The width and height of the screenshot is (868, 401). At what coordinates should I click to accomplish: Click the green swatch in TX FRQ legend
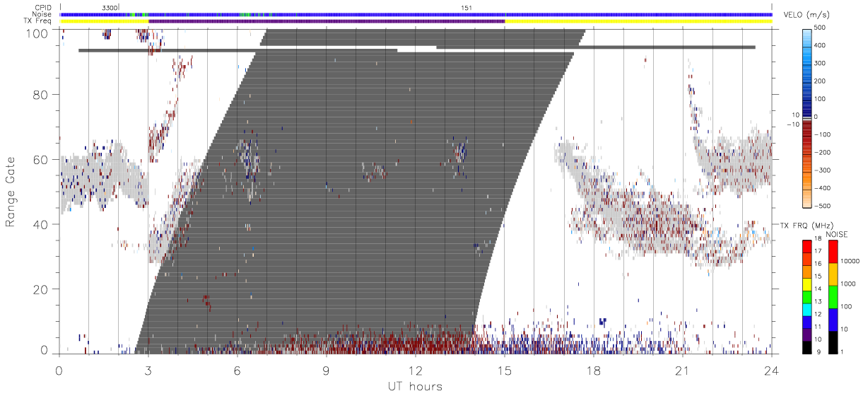click(x=807, y=297)
